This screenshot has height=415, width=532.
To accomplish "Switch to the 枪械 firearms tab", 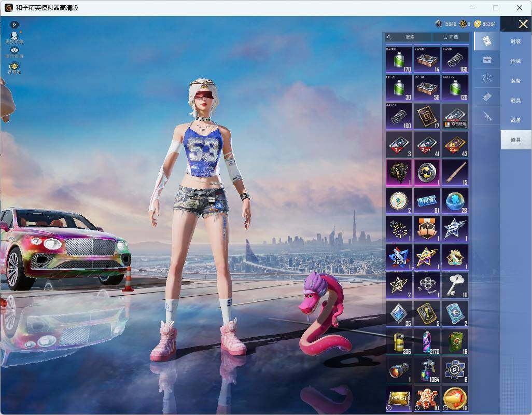I will tap(516, 61).
